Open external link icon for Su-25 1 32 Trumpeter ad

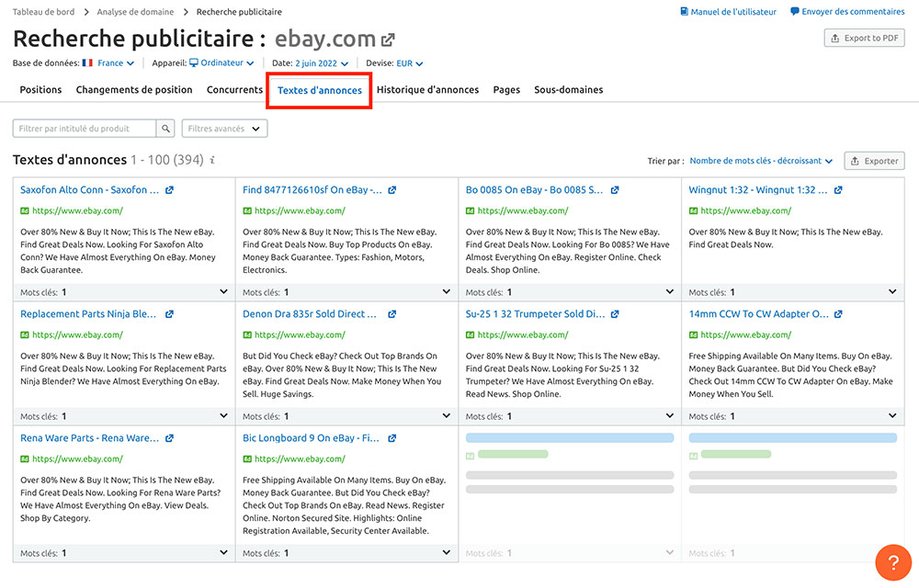pos(615,314)
